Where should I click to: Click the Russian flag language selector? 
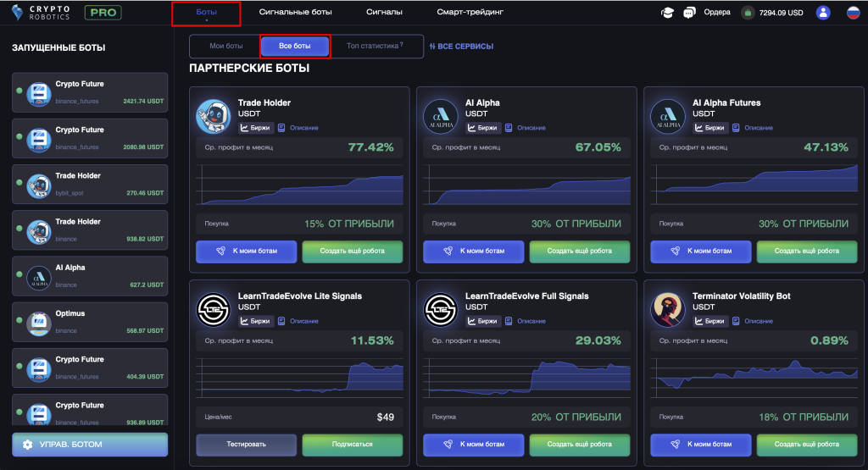point(854,12)
